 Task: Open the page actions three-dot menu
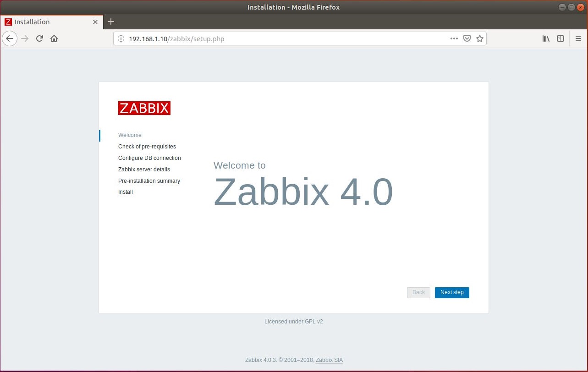pos(454,39)
